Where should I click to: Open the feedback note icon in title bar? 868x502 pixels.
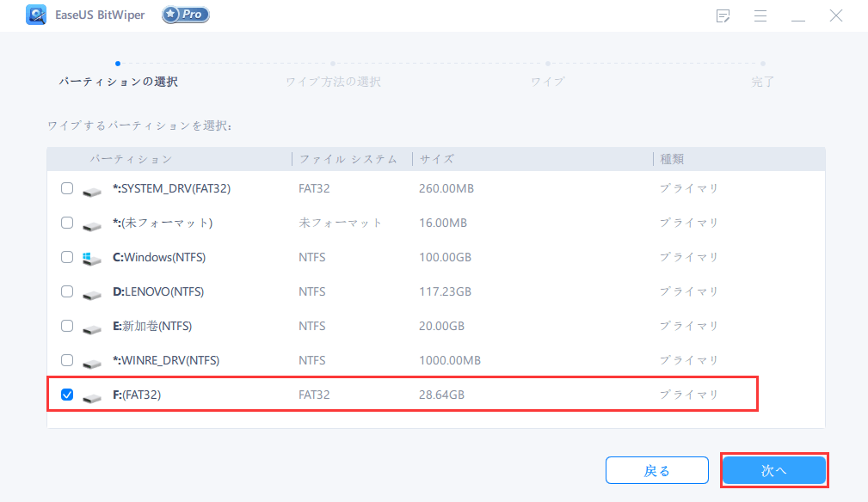(x=723, y=16)
